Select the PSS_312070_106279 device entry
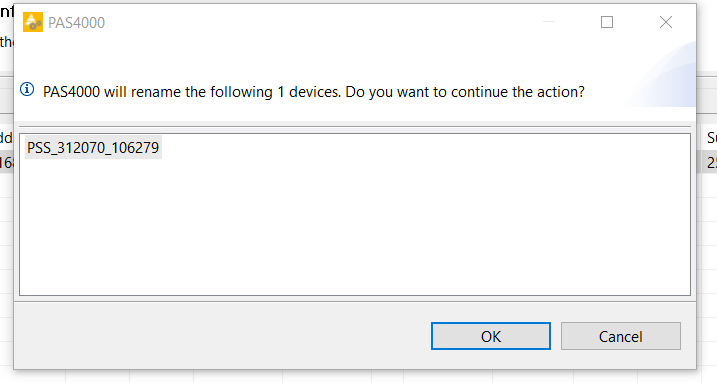This screenshot has height=383, width=717. click(93, 148)
